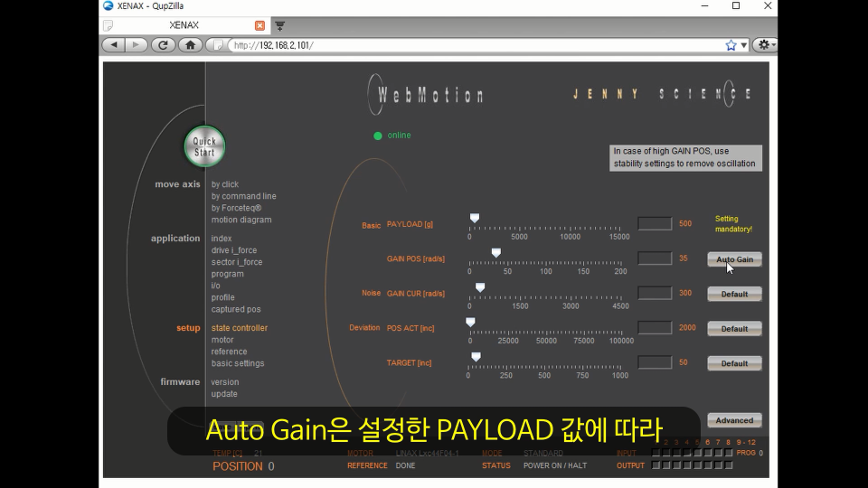
Task: Click the PAYLOAD slider handle
Action: pos(475,218)
